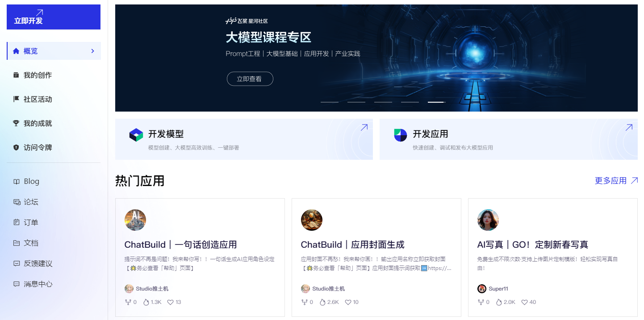Open 消息中心 from the sidebar

[x=33, y=284]
